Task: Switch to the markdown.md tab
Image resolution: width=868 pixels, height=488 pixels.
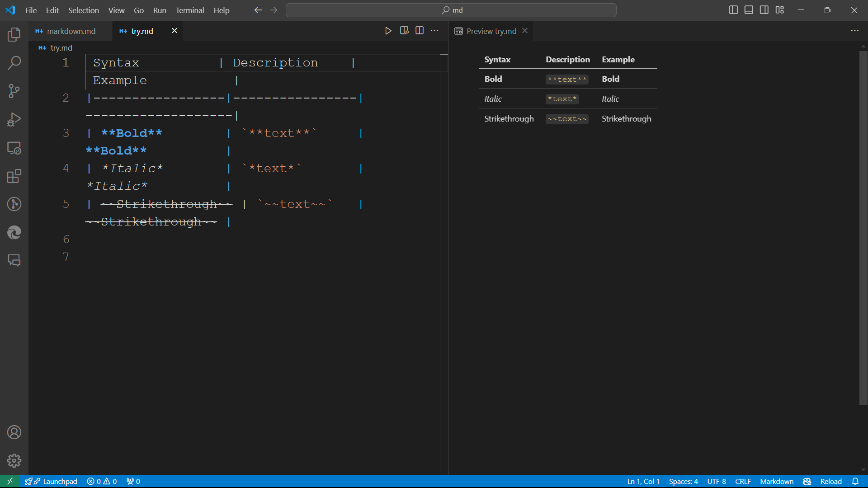Action: pyautogui.click(x=71, y=31)
